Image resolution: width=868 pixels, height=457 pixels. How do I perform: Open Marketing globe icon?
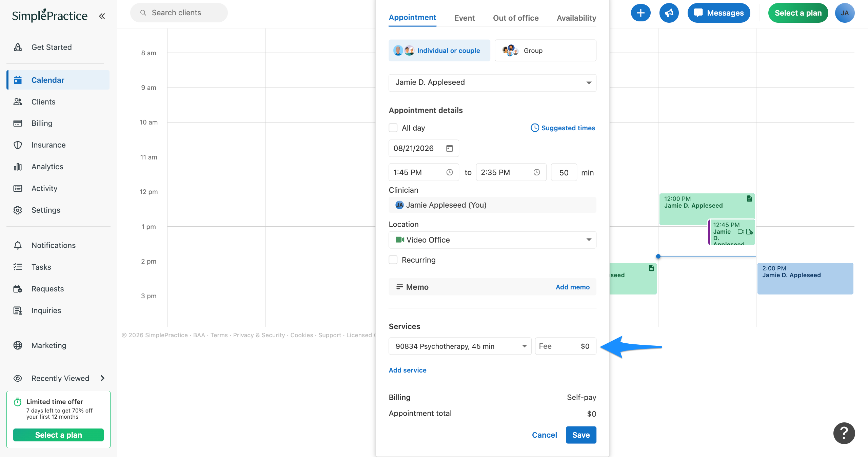[18, 345]
